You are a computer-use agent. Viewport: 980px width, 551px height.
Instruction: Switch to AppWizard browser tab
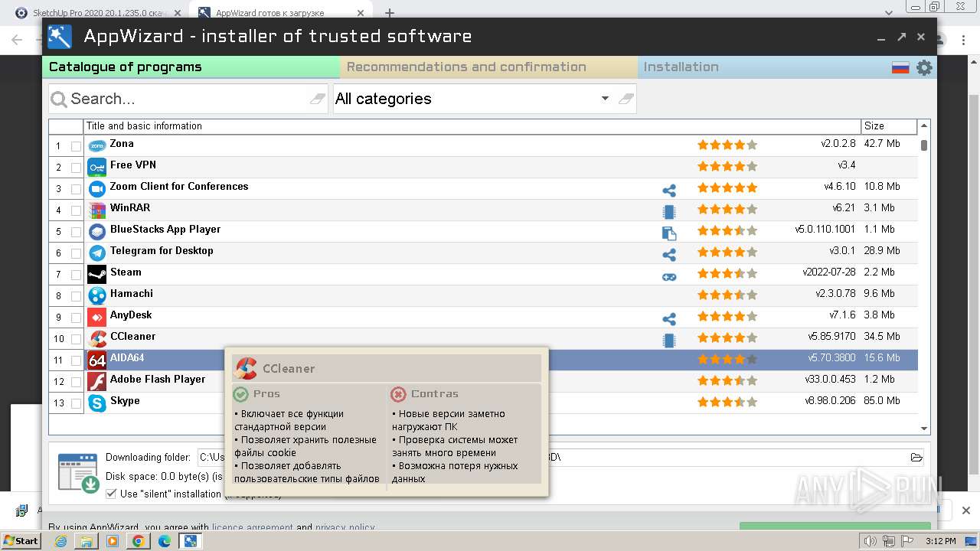(x=281, y=13)
